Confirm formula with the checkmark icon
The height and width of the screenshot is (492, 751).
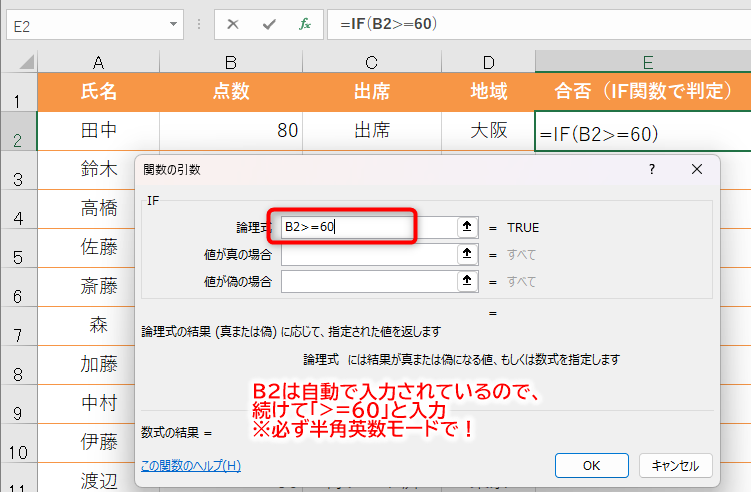[266, 23]
